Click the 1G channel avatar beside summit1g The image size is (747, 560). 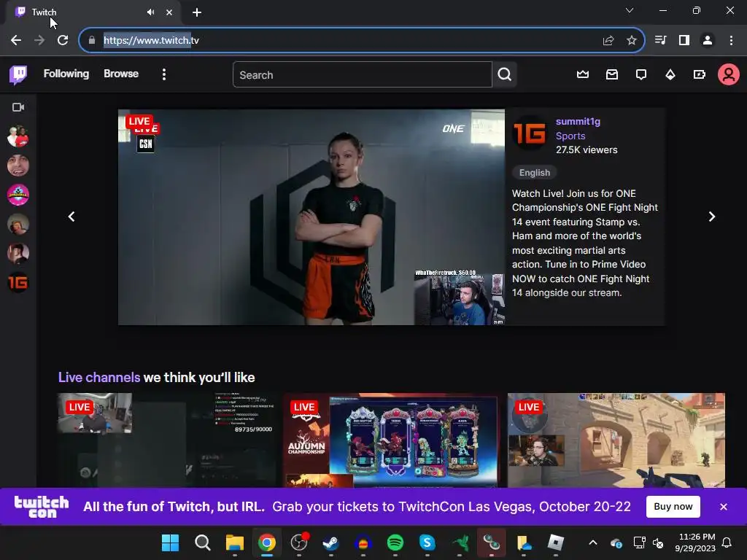point(530,133)
